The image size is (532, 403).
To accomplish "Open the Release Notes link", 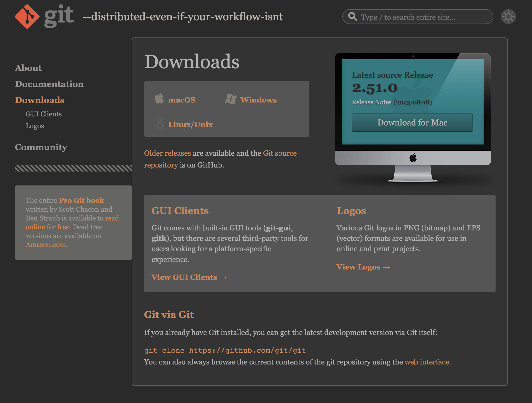I will [x=372, y=102].
